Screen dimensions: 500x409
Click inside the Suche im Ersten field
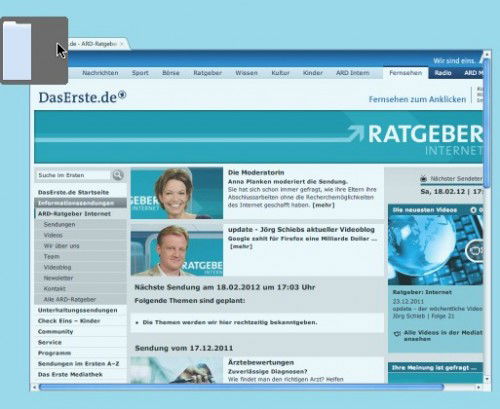pyautogui.click(x=73, y=175)
